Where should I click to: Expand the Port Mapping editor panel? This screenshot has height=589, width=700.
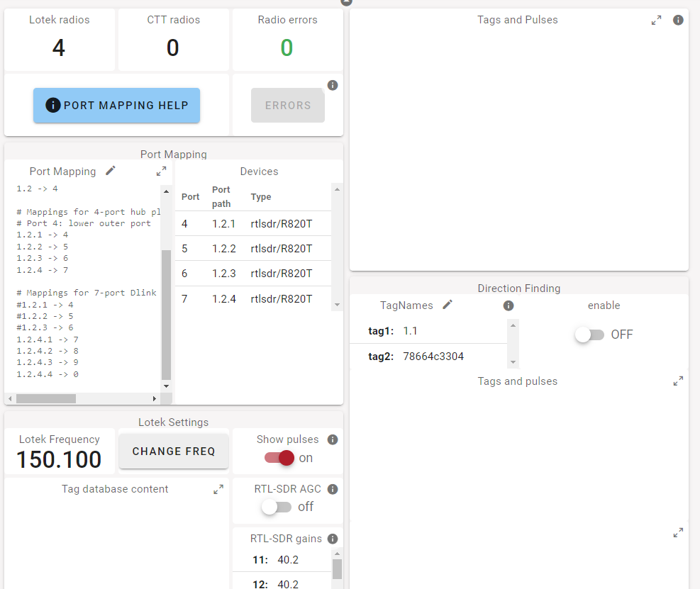(x=162, y=171)
